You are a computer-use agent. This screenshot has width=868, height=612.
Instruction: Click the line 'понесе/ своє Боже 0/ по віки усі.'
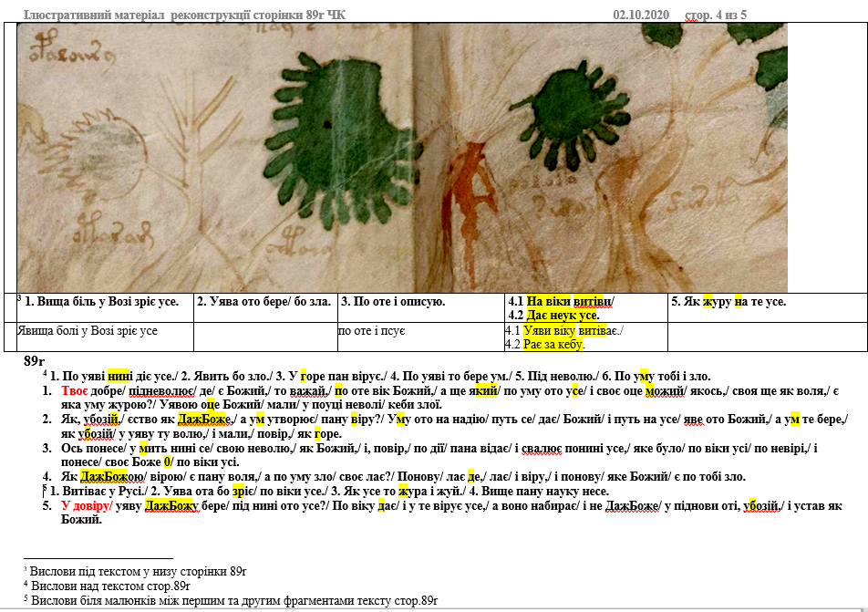tap(150, 462)
